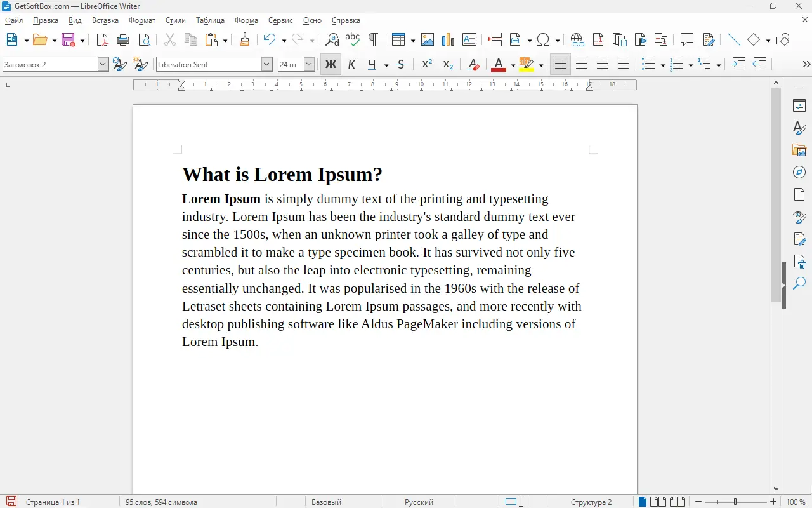
Task: Click the Print document icon
Action: 123,40
